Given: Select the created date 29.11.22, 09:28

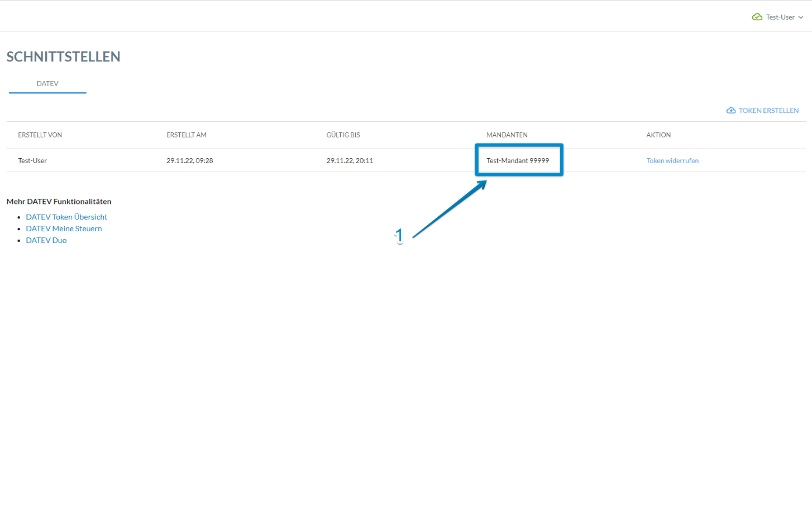Looking at the screenshot, I should tap(190, 161).
